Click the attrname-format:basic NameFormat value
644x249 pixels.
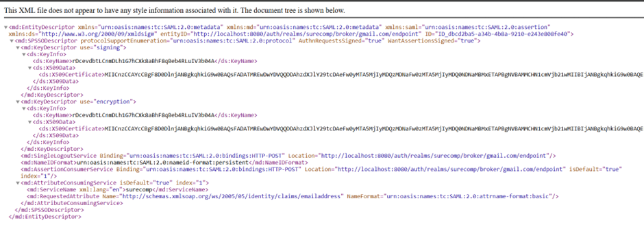pos(468,196)
